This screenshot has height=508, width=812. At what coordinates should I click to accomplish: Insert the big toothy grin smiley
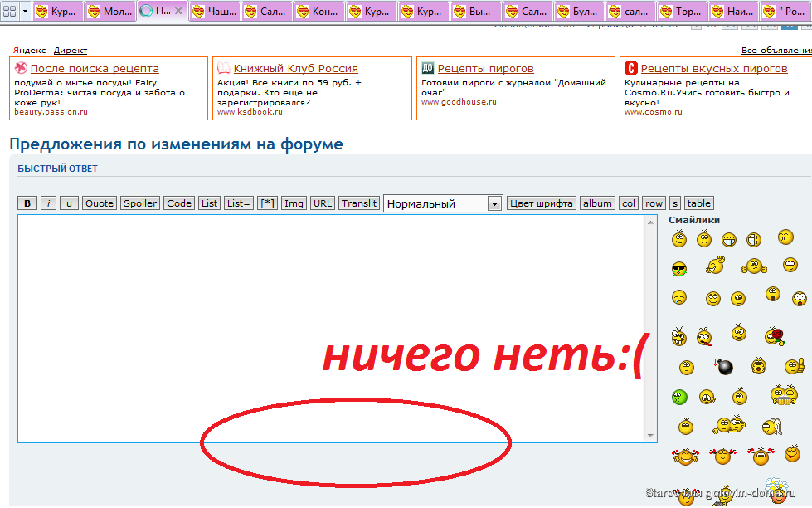coord(728,240)
